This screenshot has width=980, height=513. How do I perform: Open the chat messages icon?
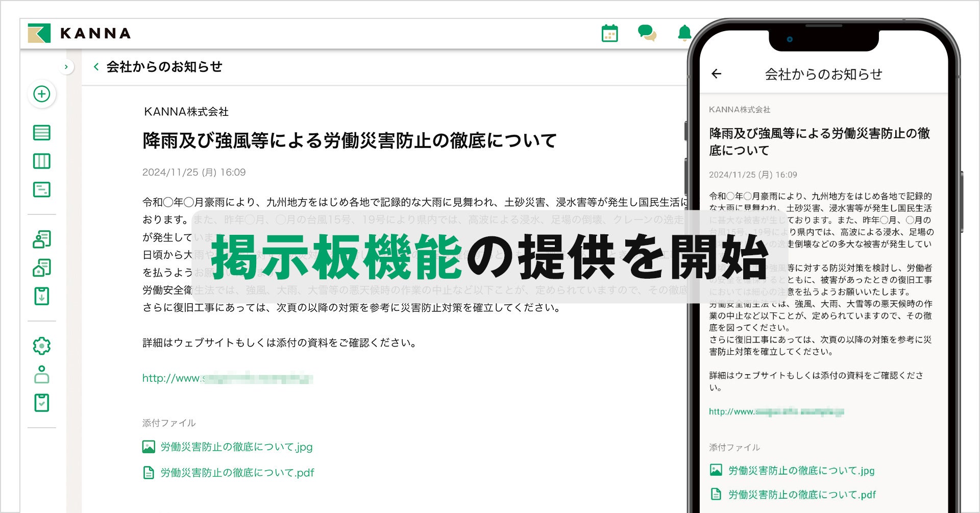pyautogui.click(x=647, y=33)
